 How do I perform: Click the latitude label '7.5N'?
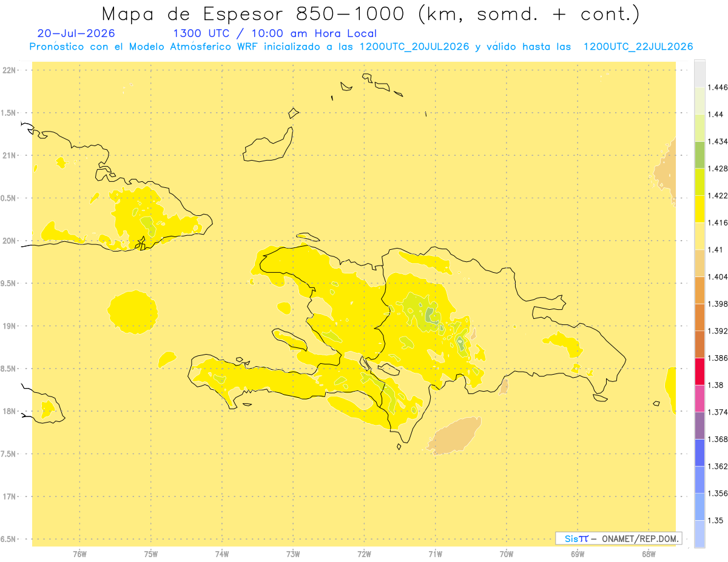9,454
